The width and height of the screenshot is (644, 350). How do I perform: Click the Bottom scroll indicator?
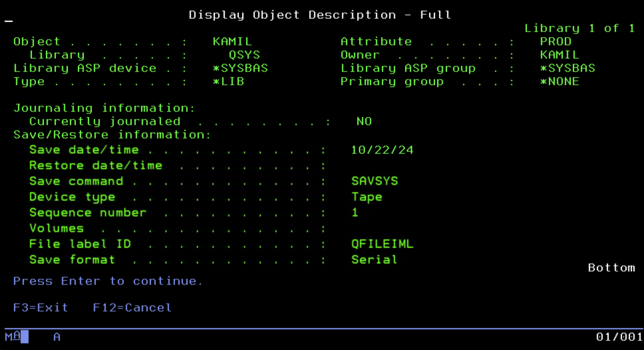pyautogui.click(x=611, y=268)
